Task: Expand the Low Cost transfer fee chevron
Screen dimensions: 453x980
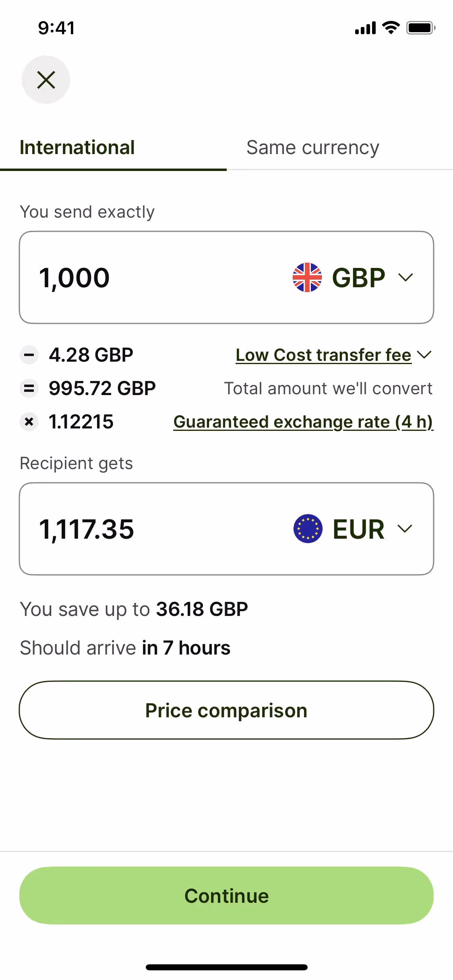Action: (x=424, y=354)
